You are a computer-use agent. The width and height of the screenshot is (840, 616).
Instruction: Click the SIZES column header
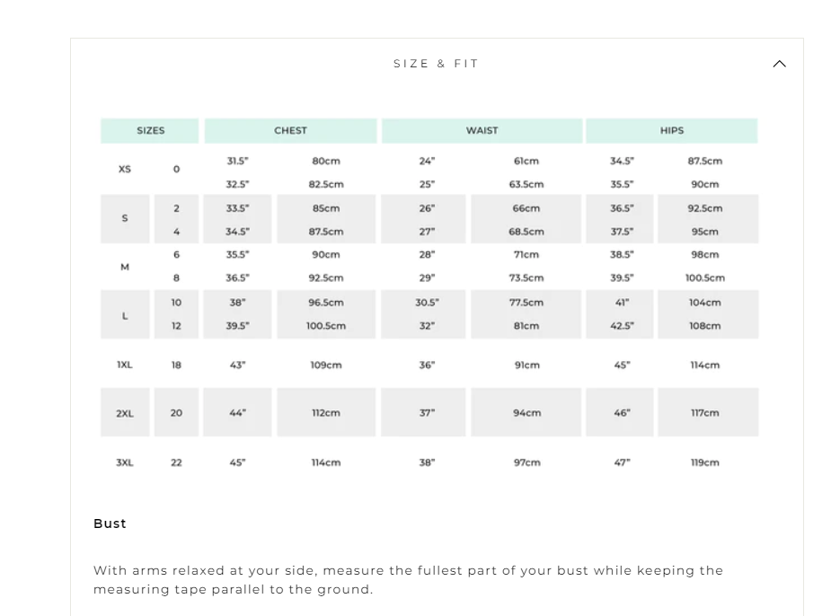pos(150,130)
